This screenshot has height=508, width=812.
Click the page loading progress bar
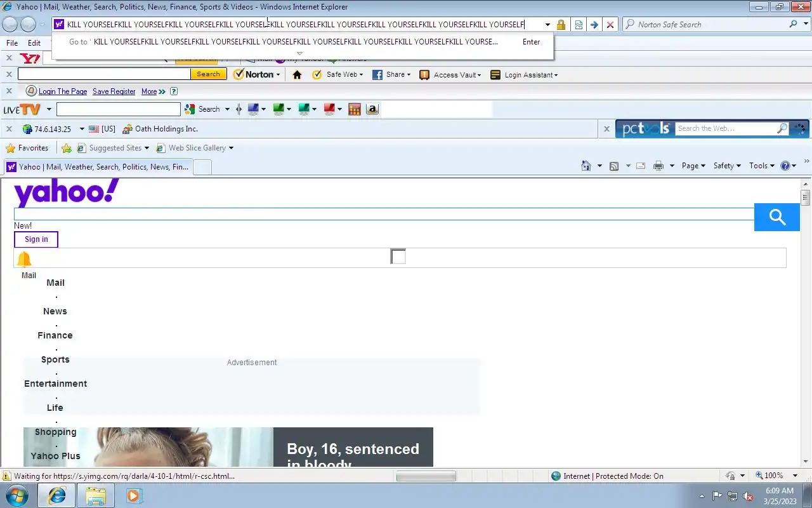pyautogui.click(x=426, y=476)
